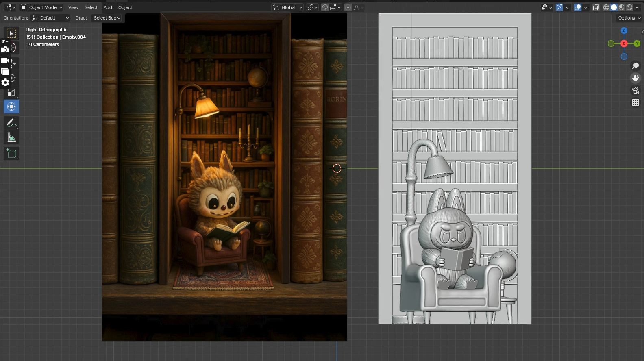Image resolution: width=644 pixels, height=361 pixels.
Task: Switch perspective/orthographic using grid icon
Action: coord(635,102)
